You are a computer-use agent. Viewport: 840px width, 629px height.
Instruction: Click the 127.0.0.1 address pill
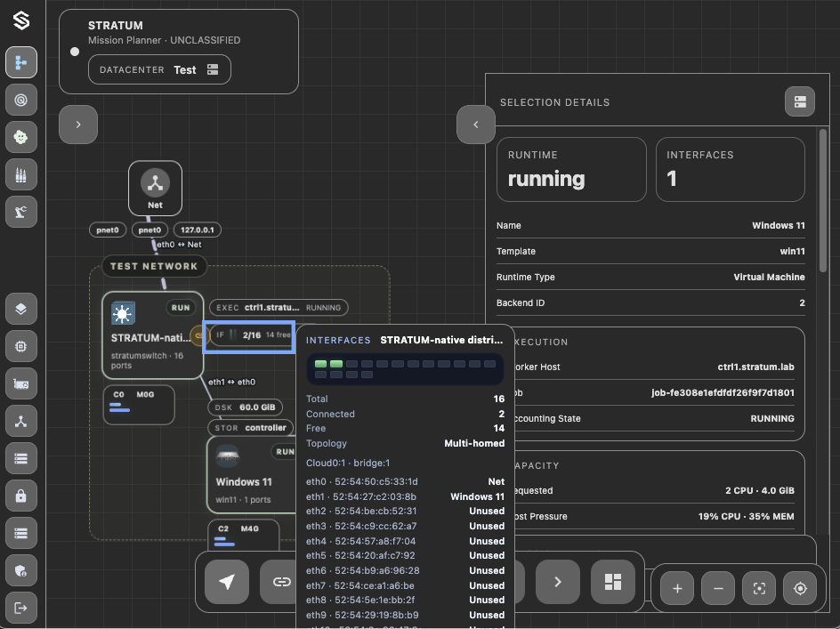tap(198, 230)
